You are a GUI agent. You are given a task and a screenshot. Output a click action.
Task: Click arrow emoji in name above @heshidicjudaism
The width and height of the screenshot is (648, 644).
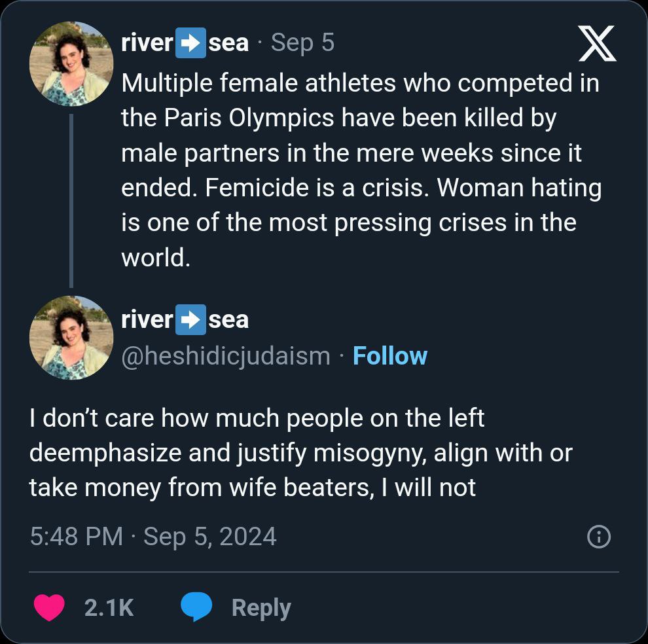pos(190,319)
